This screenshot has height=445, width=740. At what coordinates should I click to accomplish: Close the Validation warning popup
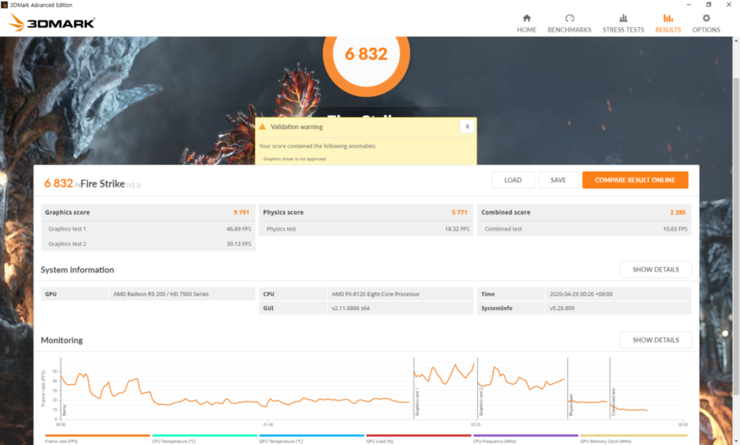click(467, 126)
